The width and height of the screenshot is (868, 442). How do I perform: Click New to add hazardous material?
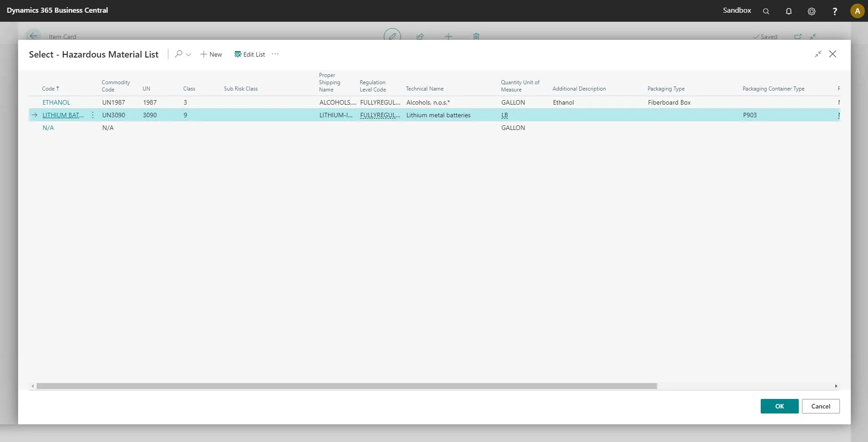pos(211,54)
